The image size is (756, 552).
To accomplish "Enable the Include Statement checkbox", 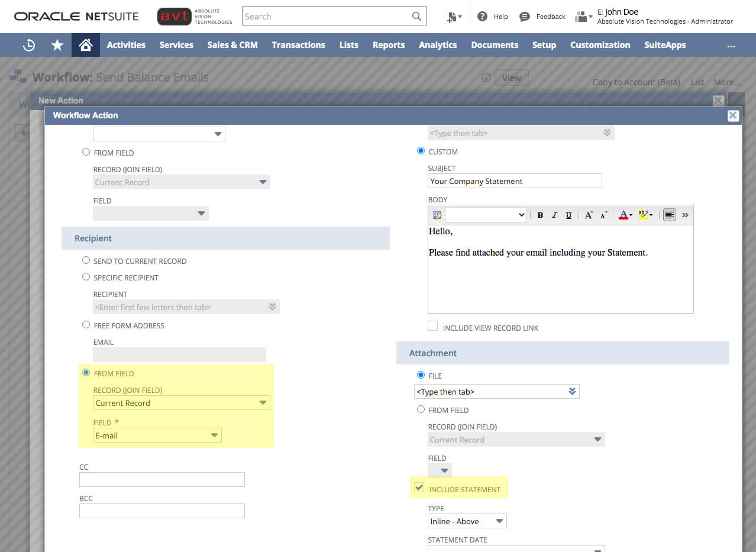I will [419, 487].
